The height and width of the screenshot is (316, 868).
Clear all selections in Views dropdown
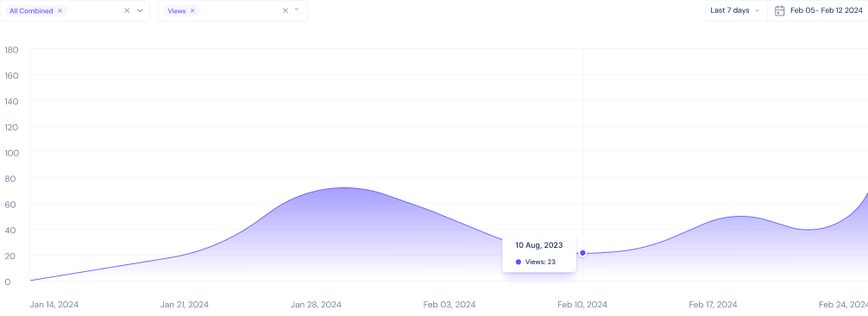[x=285, y=10]
